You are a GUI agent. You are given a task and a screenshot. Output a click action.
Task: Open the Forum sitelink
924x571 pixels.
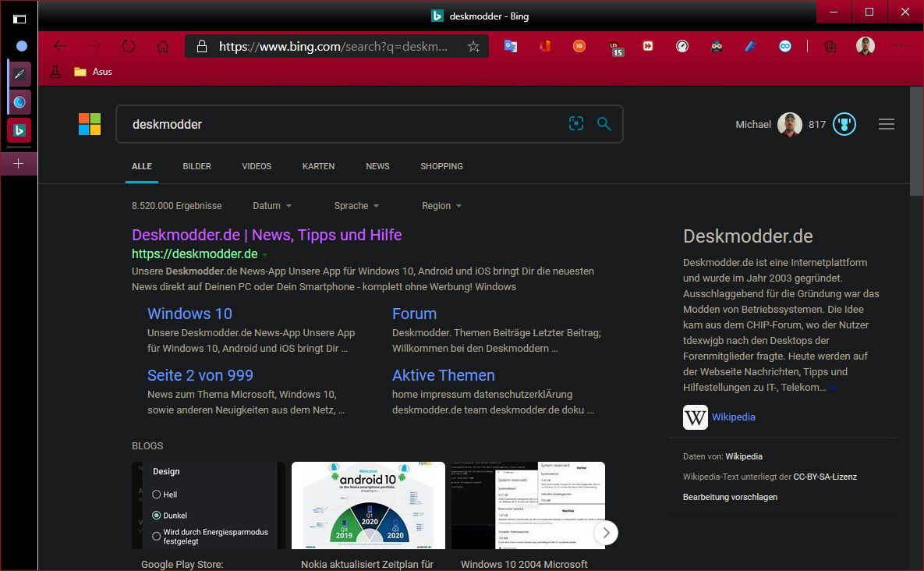click(x=414, y=314)
